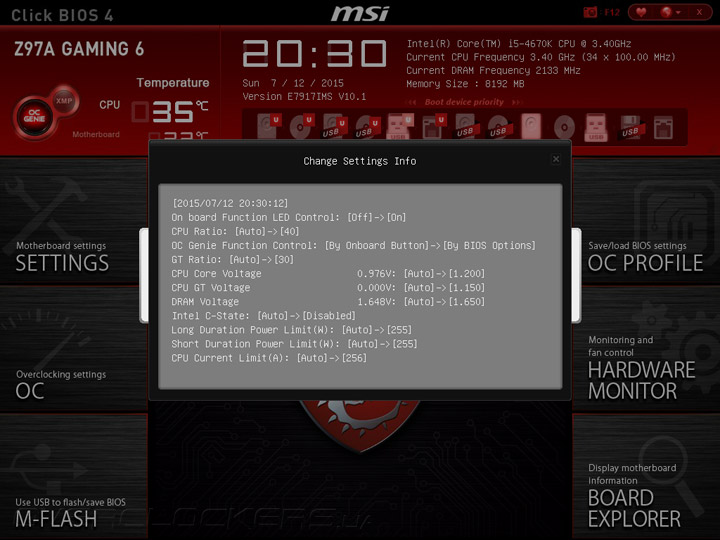720x540 pixels.
Task: Open the OC overclocking settings menu
Action: pos(73,349)
